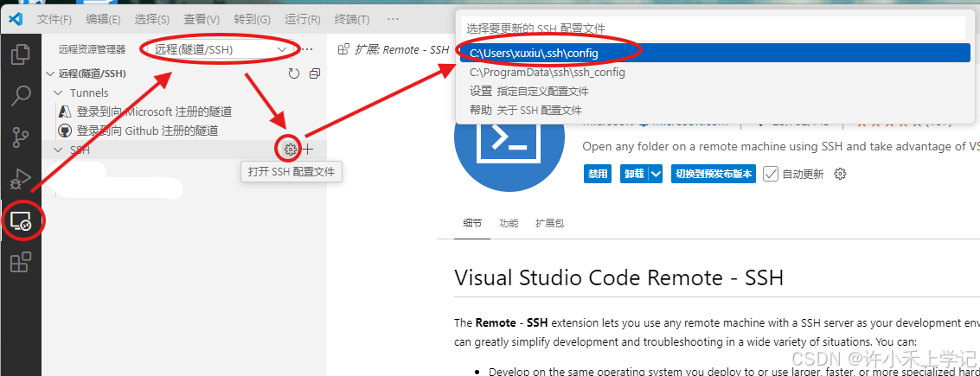Open the 远程(隧道/SSH) dropdown
980x376 pixels.
tap(221, 49)
